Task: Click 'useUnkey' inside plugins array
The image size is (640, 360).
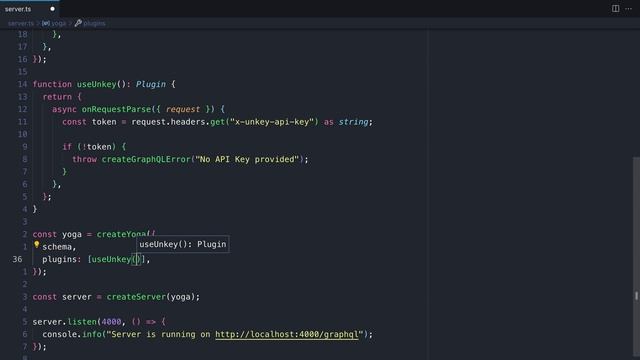Action: point(111,259)
